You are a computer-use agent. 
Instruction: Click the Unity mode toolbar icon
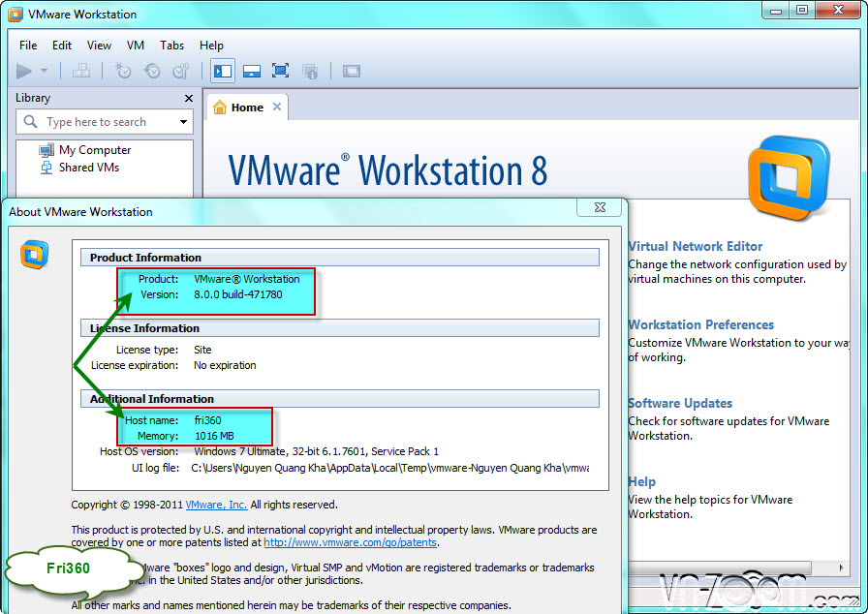click(x=310, y=71)
